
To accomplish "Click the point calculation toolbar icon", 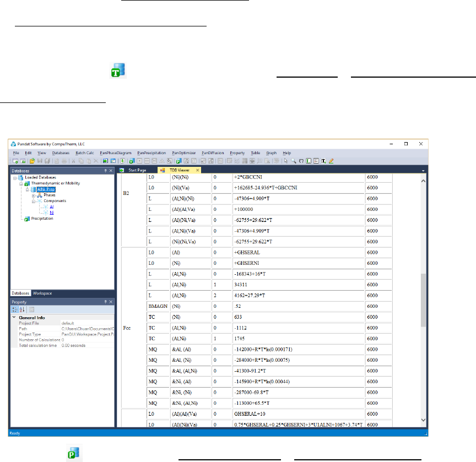I will click(x=139, y=161).
